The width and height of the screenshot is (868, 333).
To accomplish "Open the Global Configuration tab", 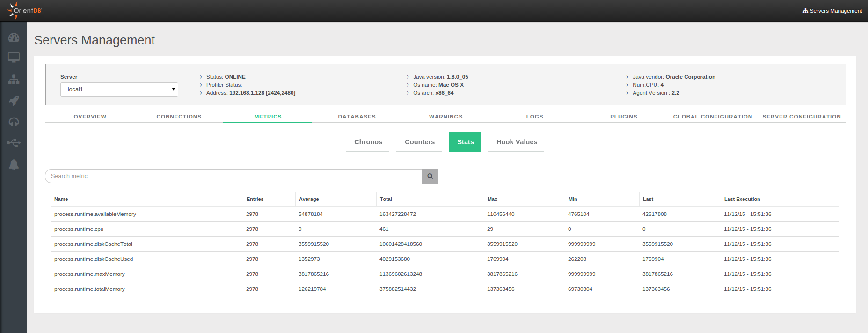I will pos(712,117).
